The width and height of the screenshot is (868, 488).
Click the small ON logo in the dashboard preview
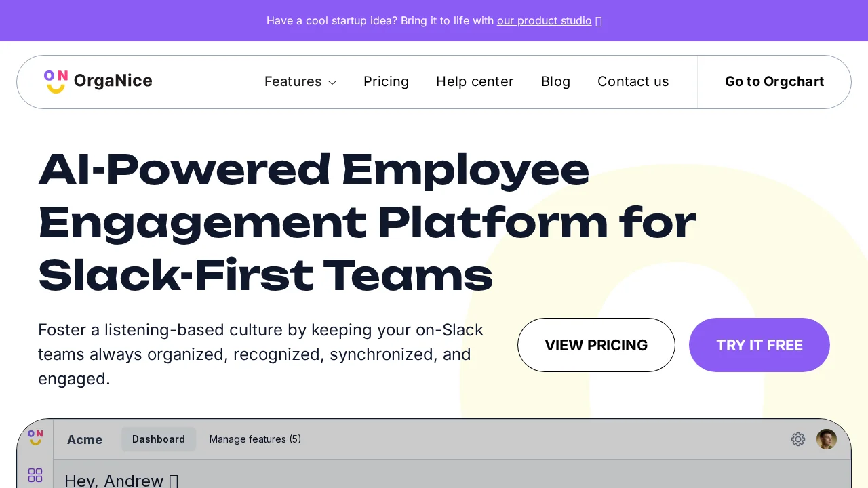click(35, 438)
